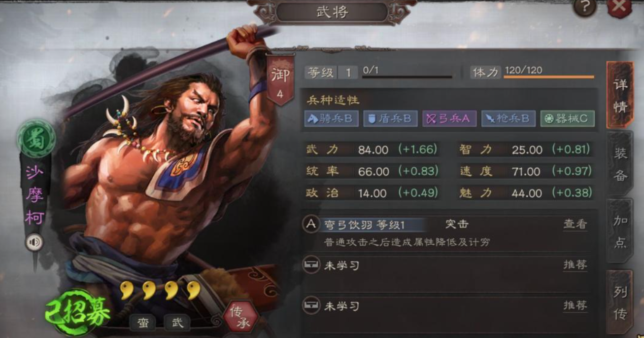
Task: Tap the 御 4 red banner badge
Action: click(280, 79)
